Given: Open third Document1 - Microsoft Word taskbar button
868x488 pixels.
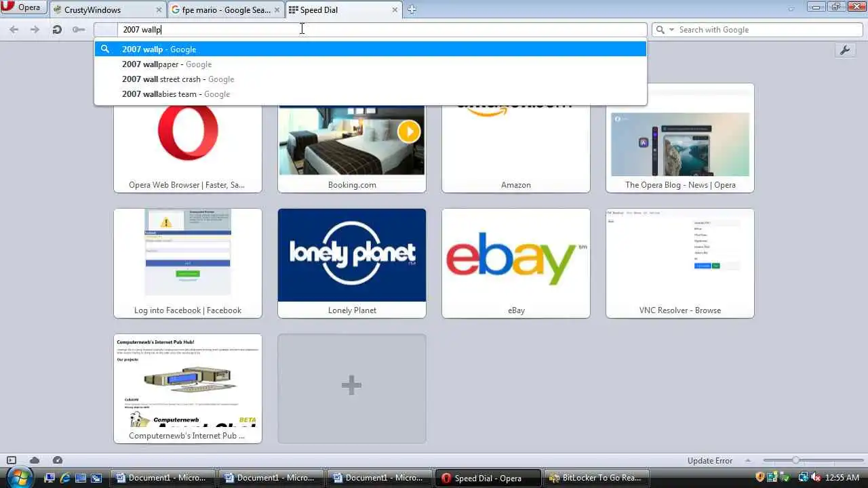Looking at the screenshot, I should [x=379, y=478].
